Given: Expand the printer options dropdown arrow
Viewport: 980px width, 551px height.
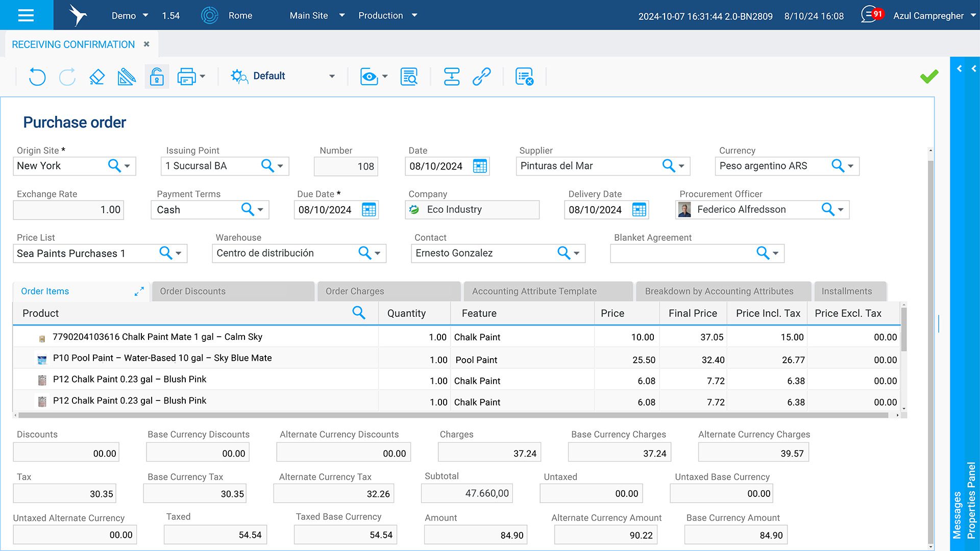Looking at the screenshot, I should coord(203,77).
